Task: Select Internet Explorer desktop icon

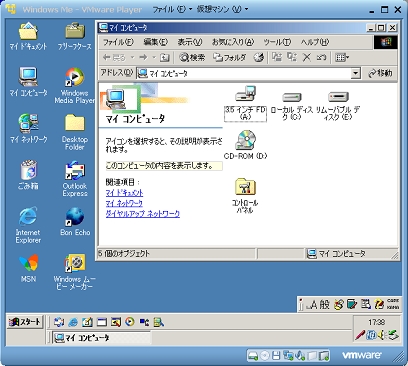Action: pyautogui.click(x=28, y=225)
